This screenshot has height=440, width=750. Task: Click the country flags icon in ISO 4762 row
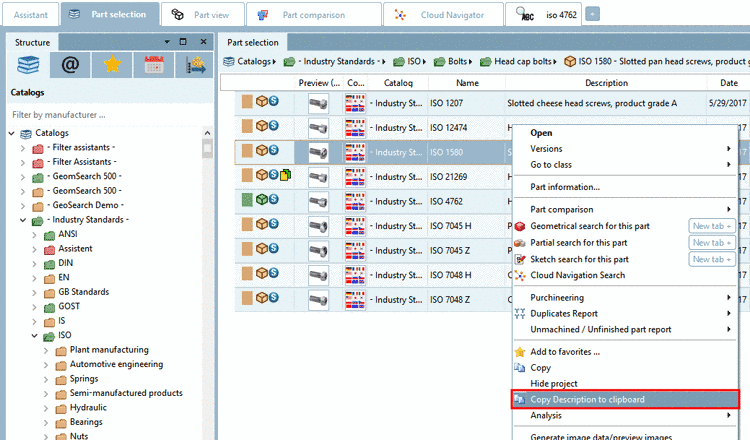[x=355, y=201]
